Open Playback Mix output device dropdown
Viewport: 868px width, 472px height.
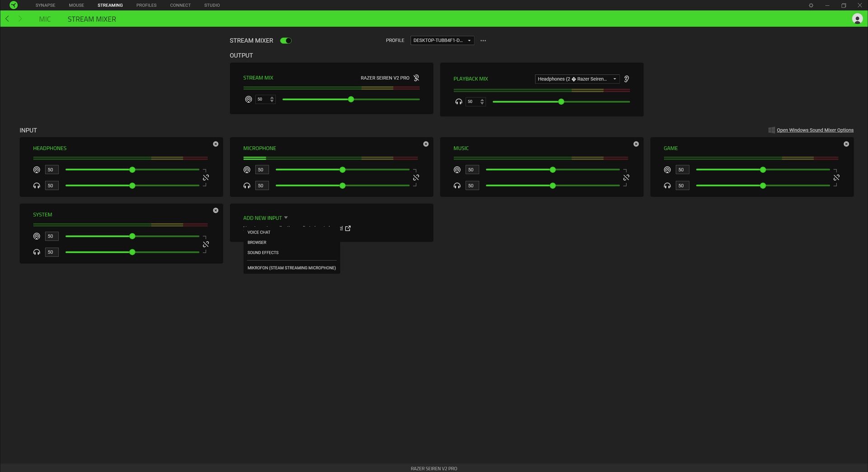577,79
